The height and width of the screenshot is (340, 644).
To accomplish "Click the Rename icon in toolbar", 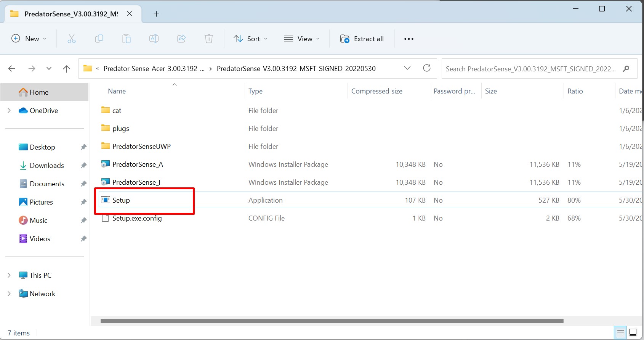I will coord(154,39).
